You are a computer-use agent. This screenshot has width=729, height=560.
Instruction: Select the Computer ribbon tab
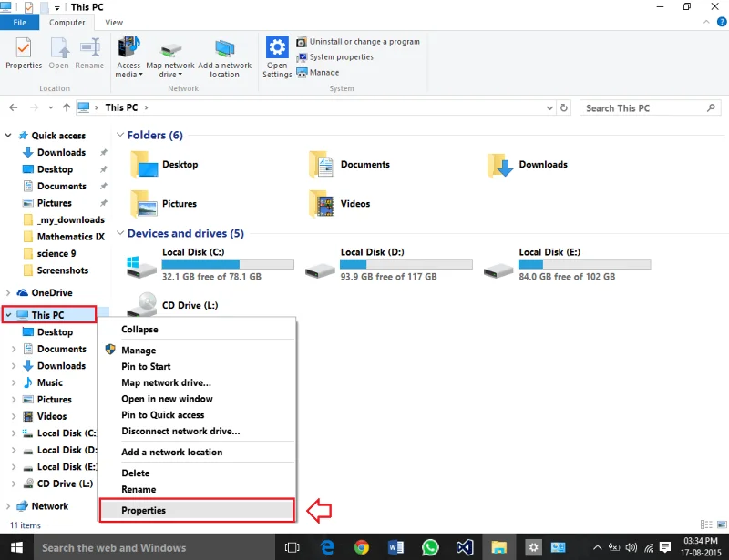(67, 22)
